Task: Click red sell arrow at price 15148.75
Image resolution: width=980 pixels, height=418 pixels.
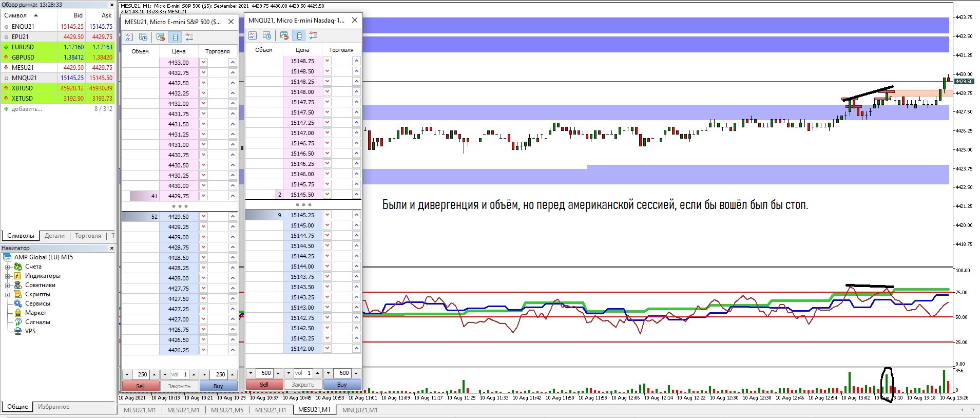Action: [328, 61]
